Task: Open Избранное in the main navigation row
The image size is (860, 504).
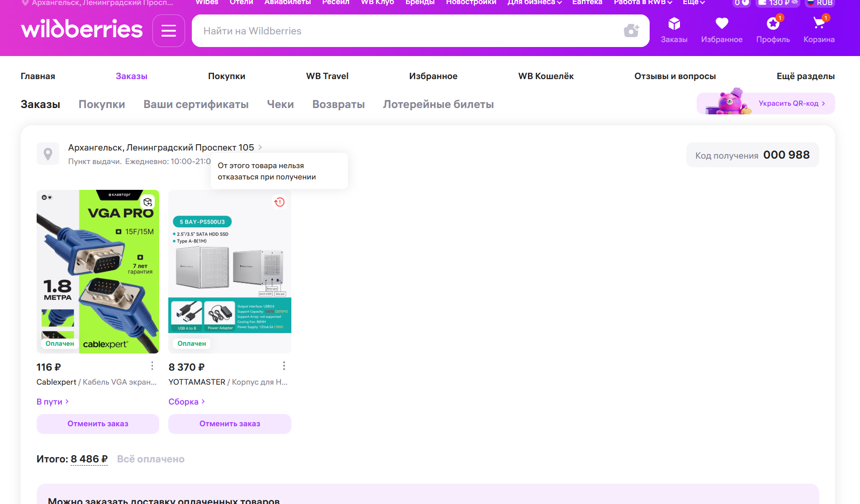Action: click(433, 76)
